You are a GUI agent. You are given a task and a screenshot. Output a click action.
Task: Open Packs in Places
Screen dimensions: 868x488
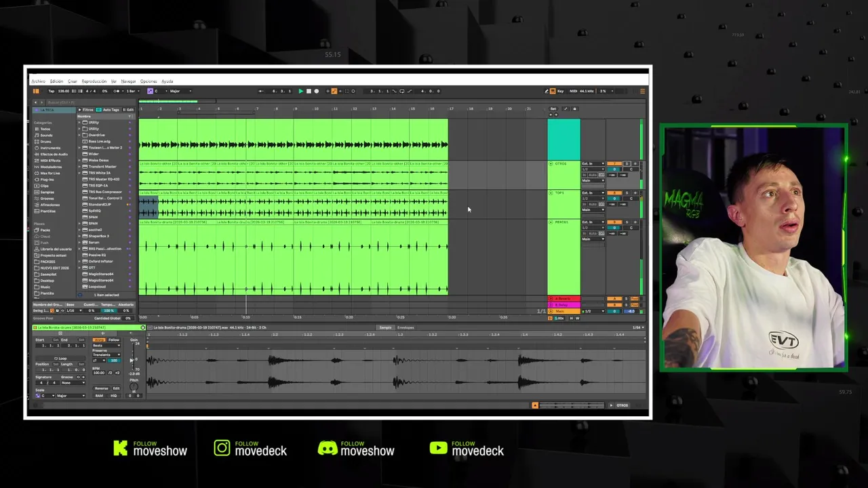(x=45, y=230)
